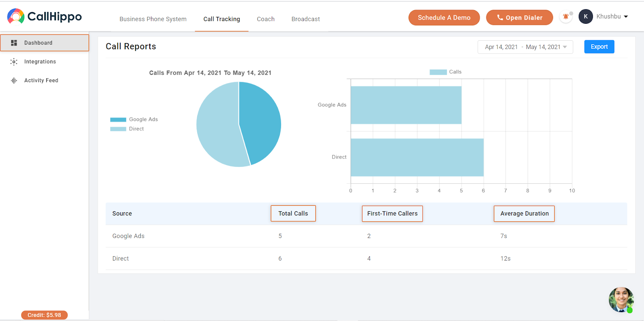This screenshot has height=321, width=644.
Task: Expand the Khushbu account dropdown arrow
Action: pyautogui.click(x=626, y=17)
